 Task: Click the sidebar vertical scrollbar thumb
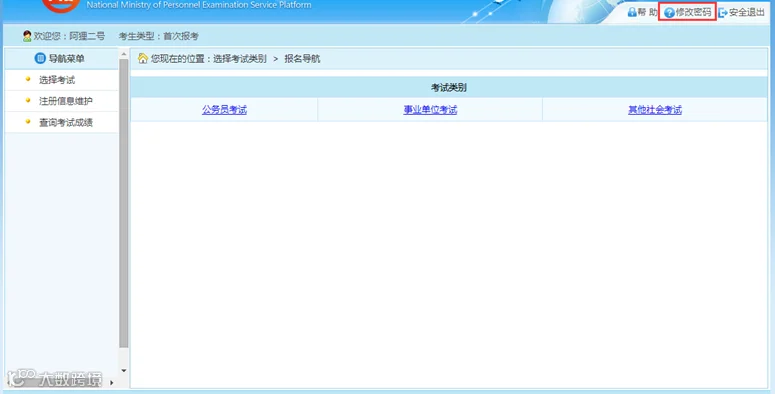[124, 203]
